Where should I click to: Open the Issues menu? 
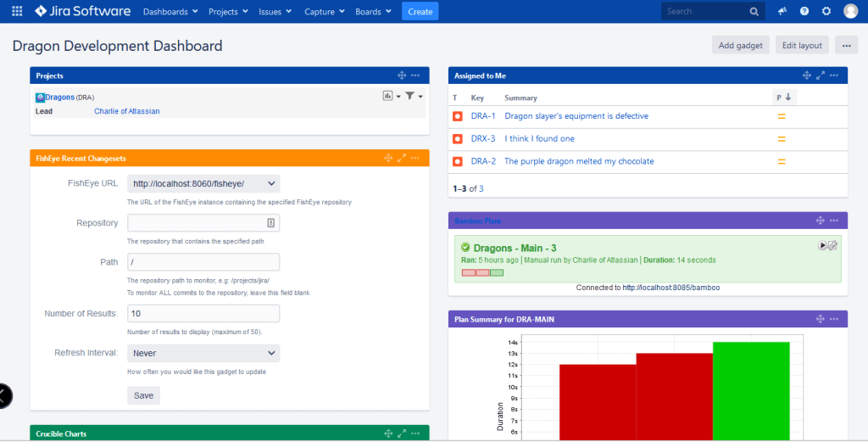pos(275,12)
